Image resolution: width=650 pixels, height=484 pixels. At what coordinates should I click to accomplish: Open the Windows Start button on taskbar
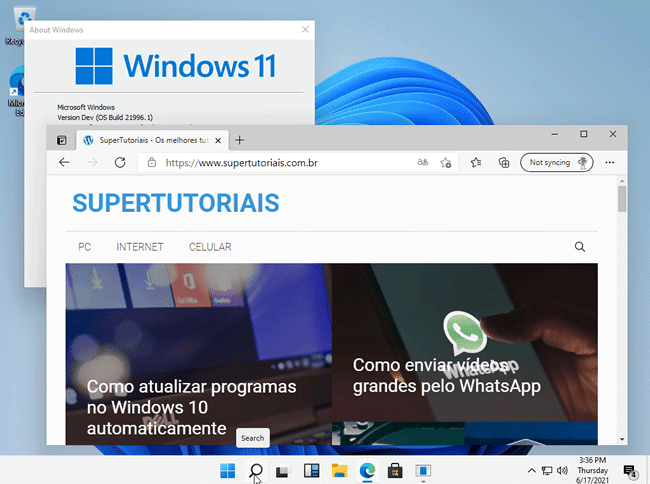pos(228,471)
